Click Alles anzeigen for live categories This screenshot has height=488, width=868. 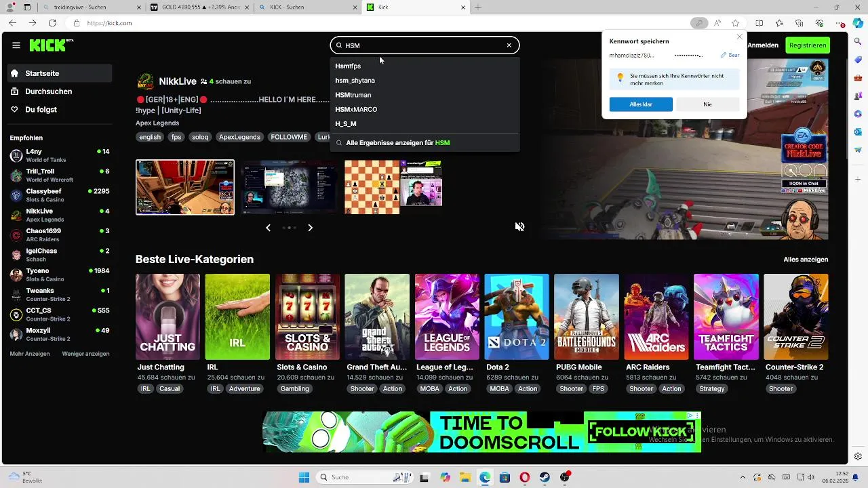[806, 260]
